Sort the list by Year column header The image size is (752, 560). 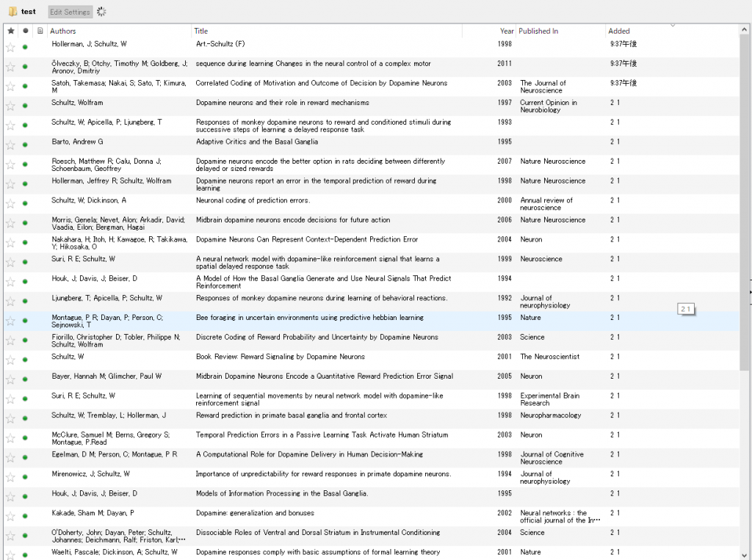coord(507,31)
